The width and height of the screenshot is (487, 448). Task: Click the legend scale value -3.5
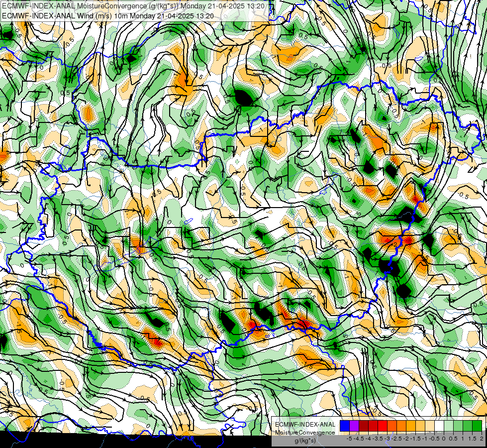[378, 439]
